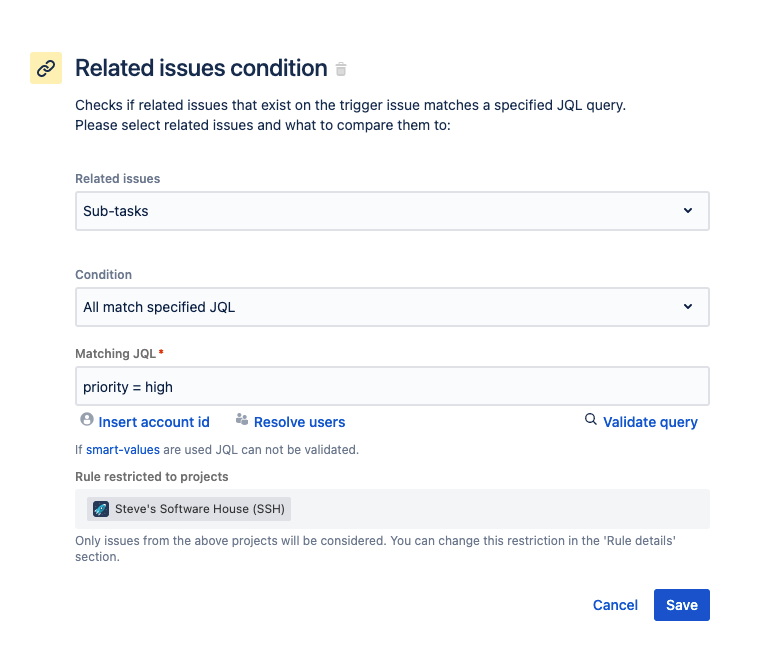Screen dimensions: 770x647
Task: Save the related issues condition
Action: pos(682,605)
